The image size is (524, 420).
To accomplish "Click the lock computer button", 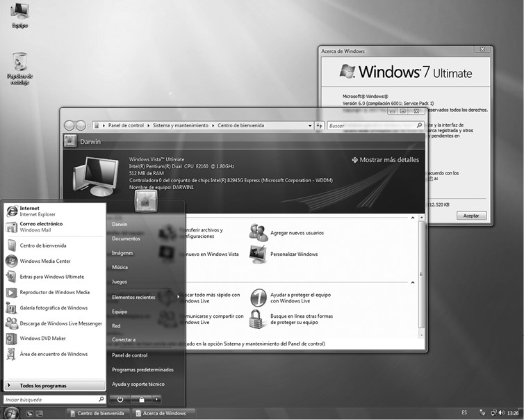I will pos(141,399).
